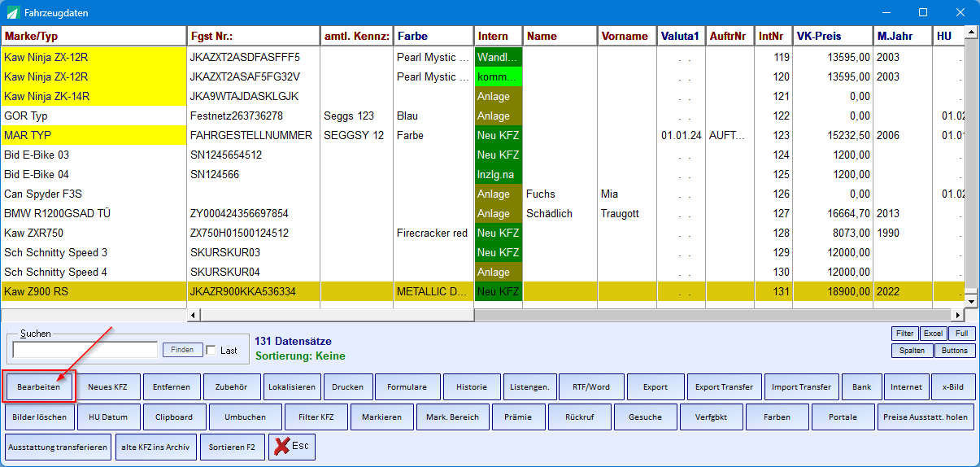Click the green 'komm...' status cell
Screen dimensions: 980x467
499,76
